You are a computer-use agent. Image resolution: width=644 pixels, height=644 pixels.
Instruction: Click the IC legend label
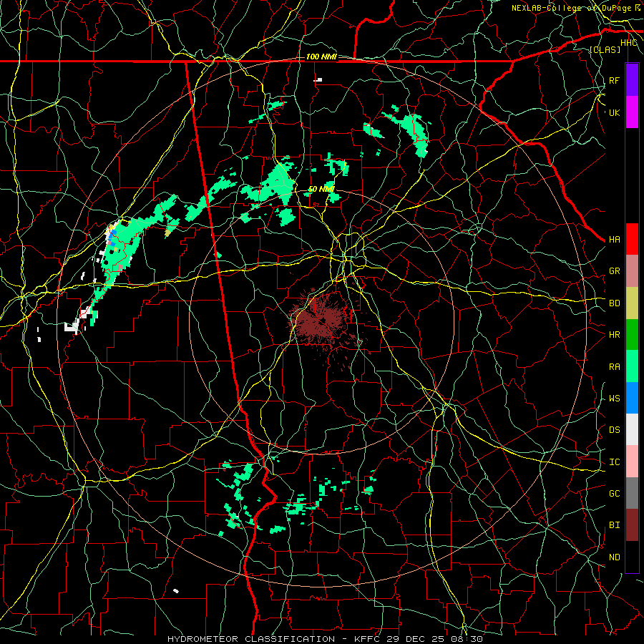615,462
